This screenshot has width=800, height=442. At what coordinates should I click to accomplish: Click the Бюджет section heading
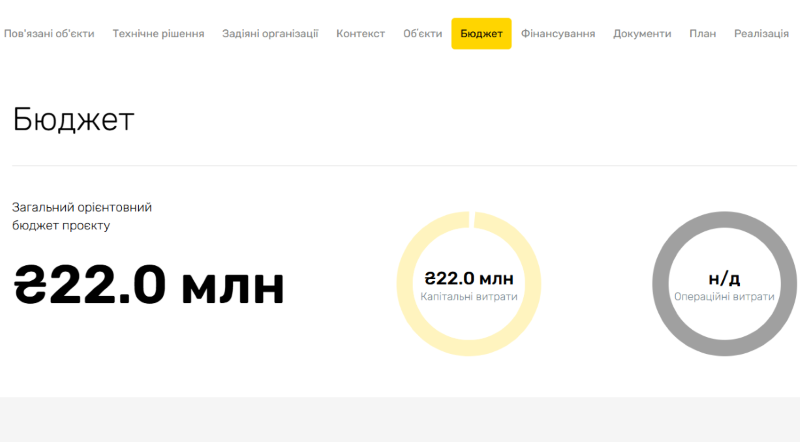(73, 120)
